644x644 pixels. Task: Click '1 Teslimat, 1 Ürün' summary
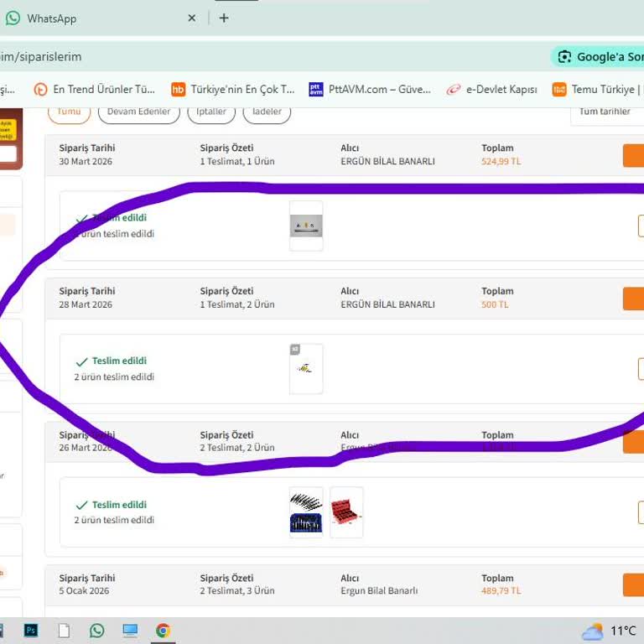click(237, 161)
